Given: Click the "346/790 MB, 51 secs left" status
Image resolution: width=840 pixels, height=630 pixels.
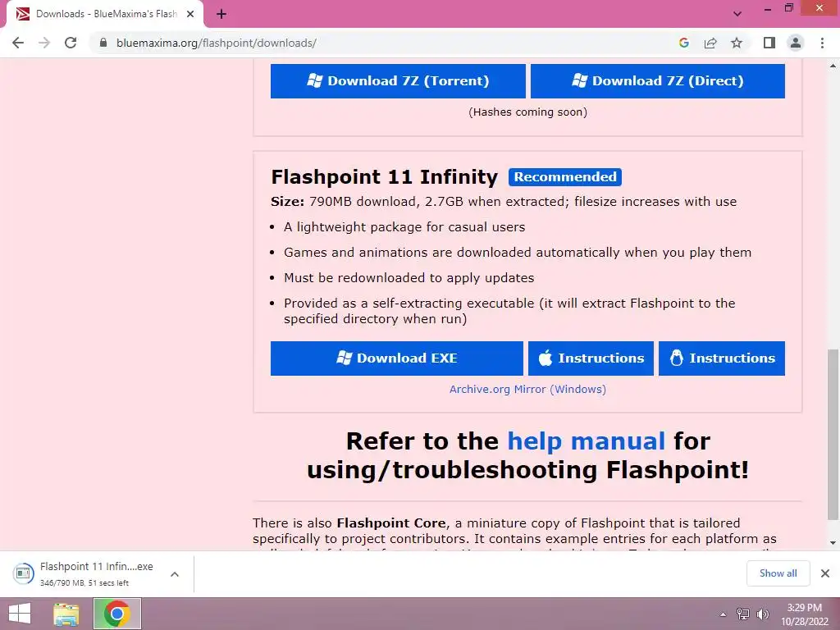Looking at the screenshot, I should click(84, 583).
